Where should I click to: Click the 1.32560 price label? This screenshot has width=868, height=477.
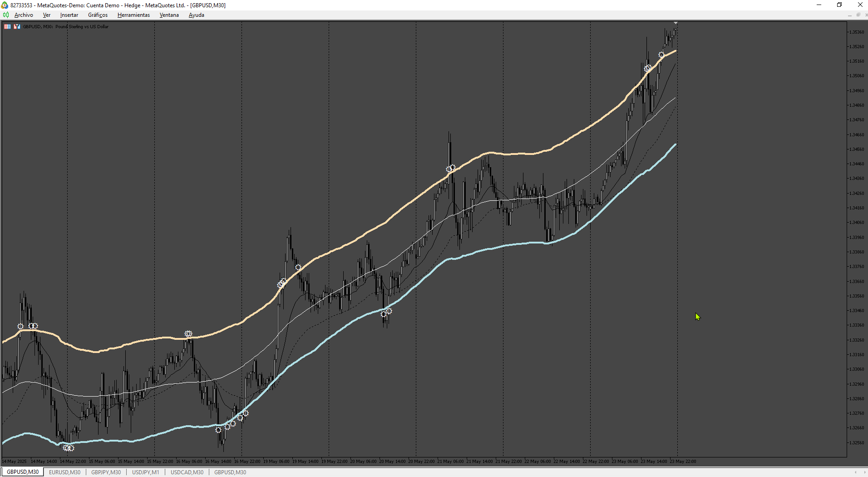click(857, 443)
